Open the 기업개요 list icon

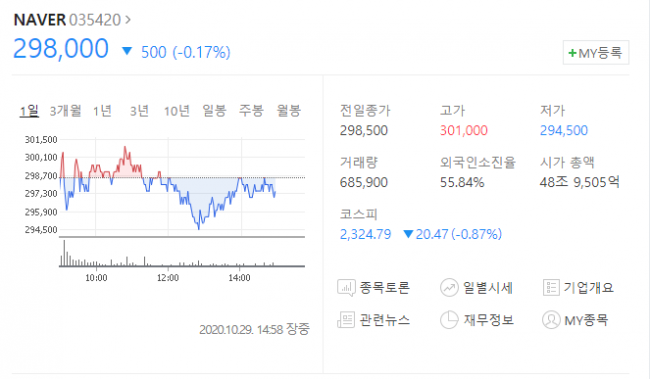coord(551,287)
